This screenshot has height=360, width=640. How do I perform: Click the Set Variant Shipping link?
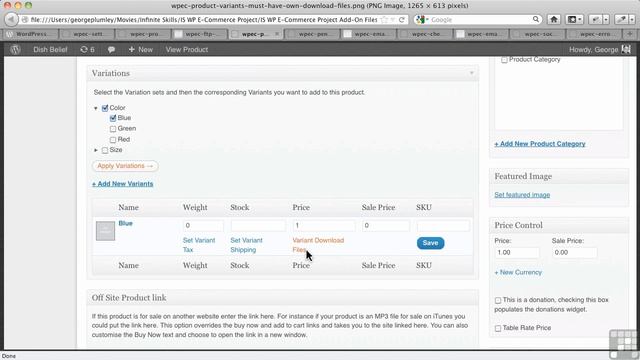click(247, 245)
